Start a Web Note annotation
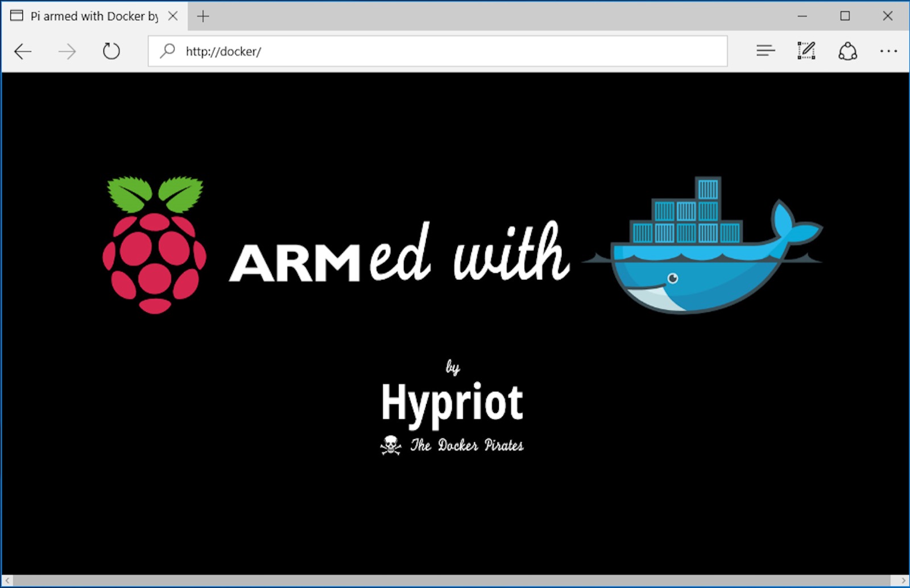The height and width of the screenshot is (588, 910). click(x=806, y=51)
